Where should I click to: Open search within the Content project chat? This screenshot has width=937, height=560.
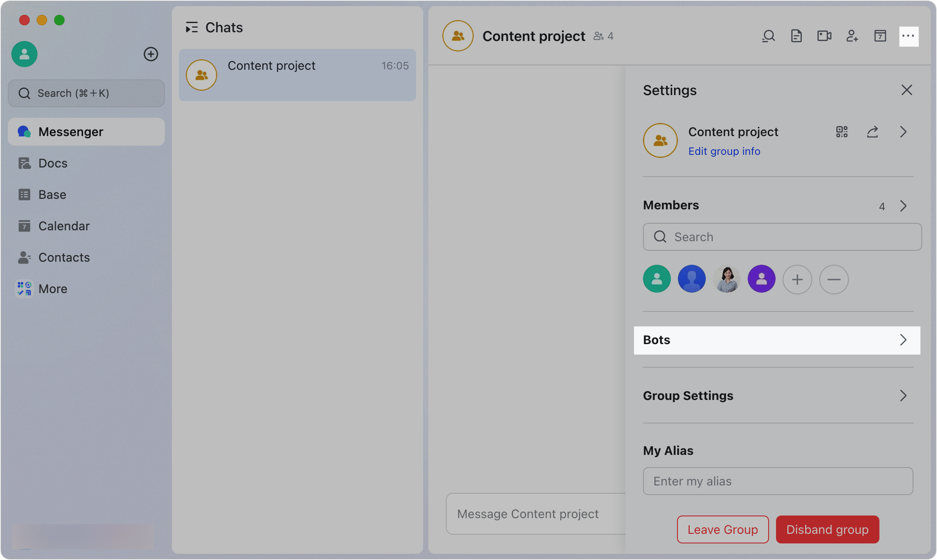pos(769,36)
